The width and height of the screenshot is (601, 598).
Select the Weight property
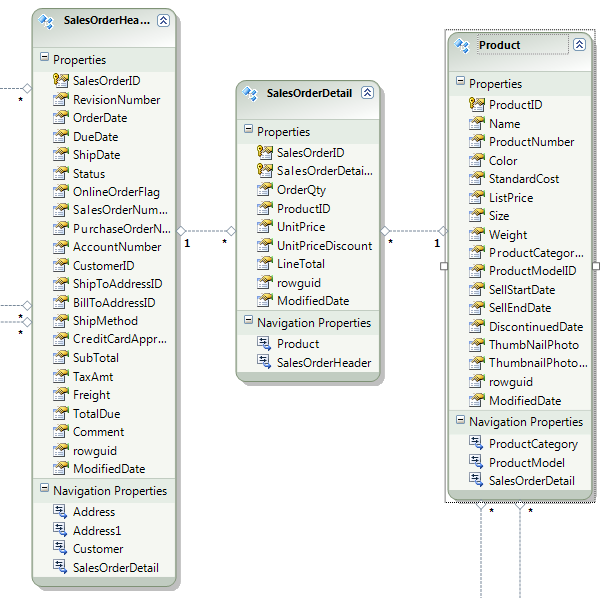click(x=508, y=235)
